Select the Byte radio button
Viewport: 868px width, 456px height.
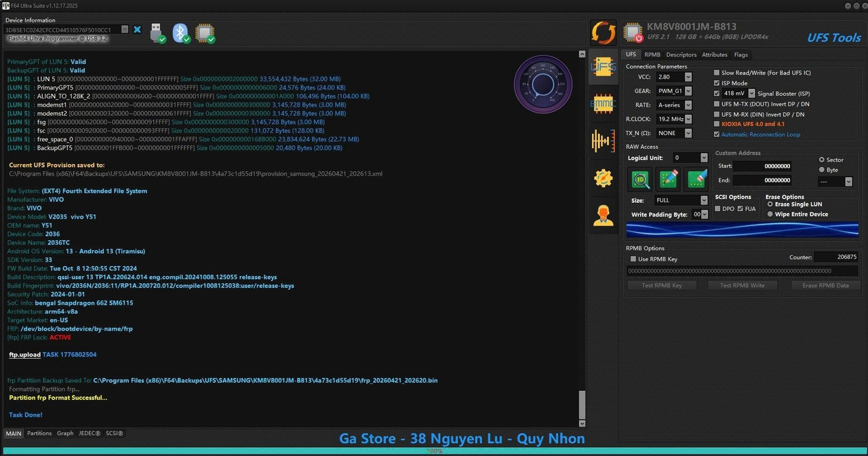[x=822, y=170]
